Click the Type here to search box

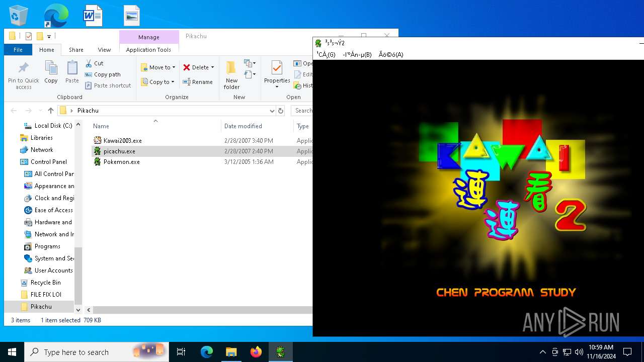pyautogui.click(x=96, y=352)
